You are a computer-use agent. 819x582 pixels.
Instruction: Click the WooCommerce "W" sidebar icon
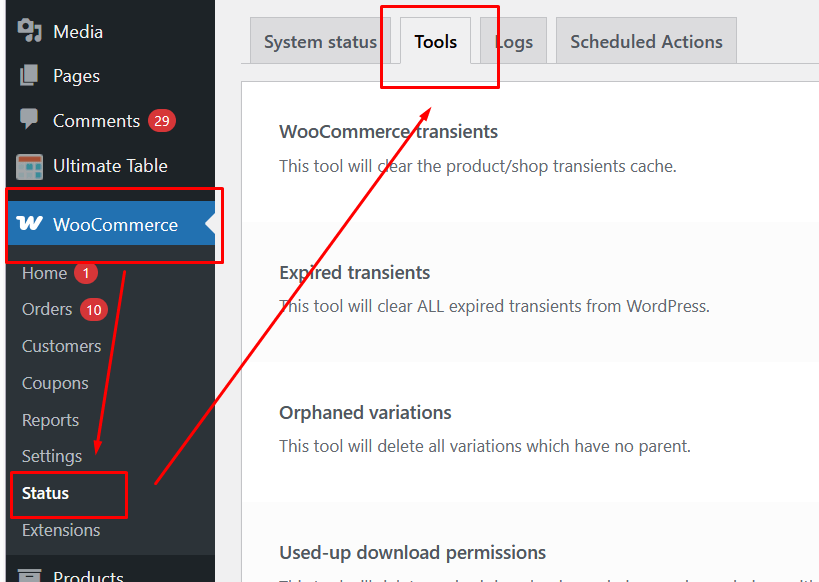(29, 224)
